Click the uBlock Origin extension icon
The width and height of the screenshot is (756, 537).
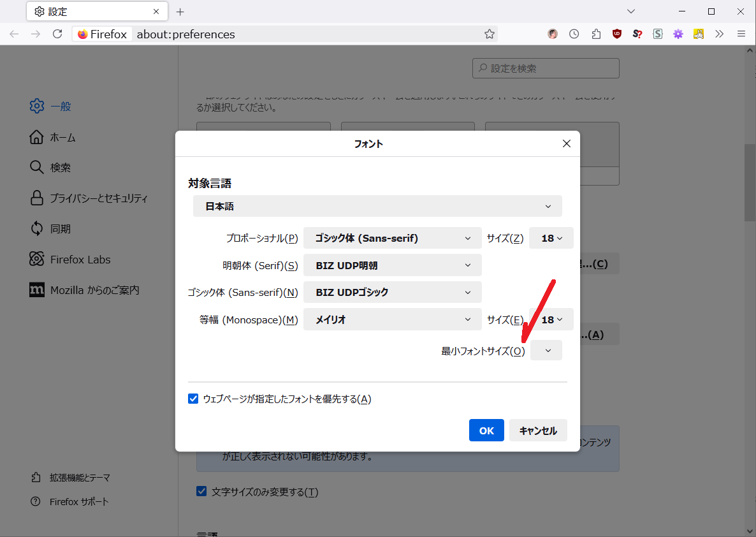[x=616, y=34]
